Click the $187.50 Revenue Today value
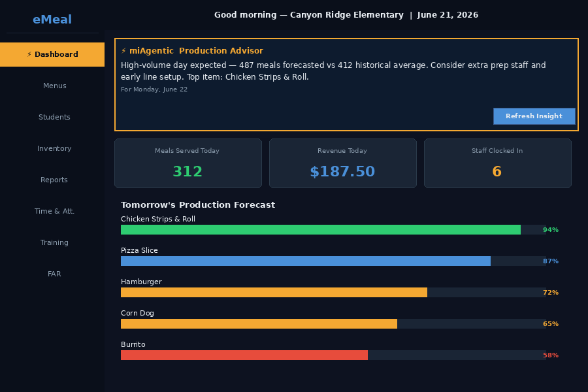Screen dimensions: 588x392 (x=342, y=171)
